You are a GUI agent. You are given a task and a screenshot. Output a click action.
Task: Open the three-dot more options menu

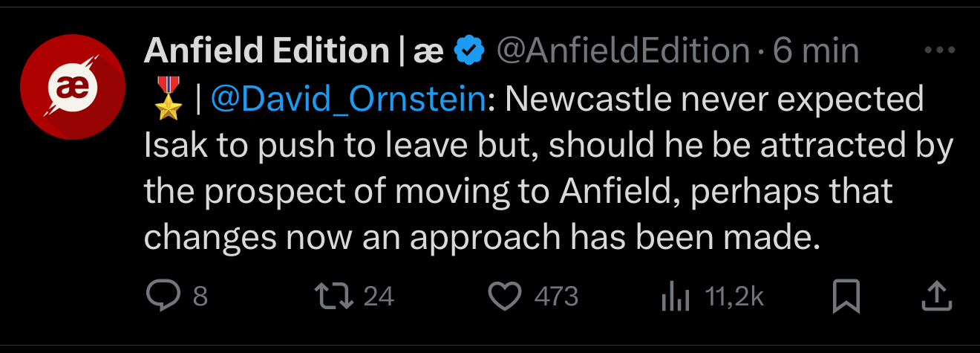click(939, 51)
